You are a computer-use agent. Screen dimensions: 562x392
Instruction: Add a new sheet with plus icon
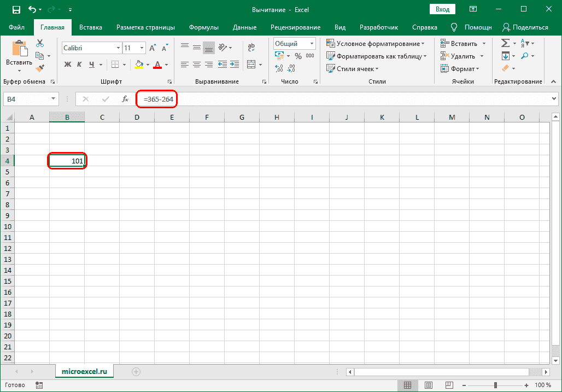coord(136,371)
